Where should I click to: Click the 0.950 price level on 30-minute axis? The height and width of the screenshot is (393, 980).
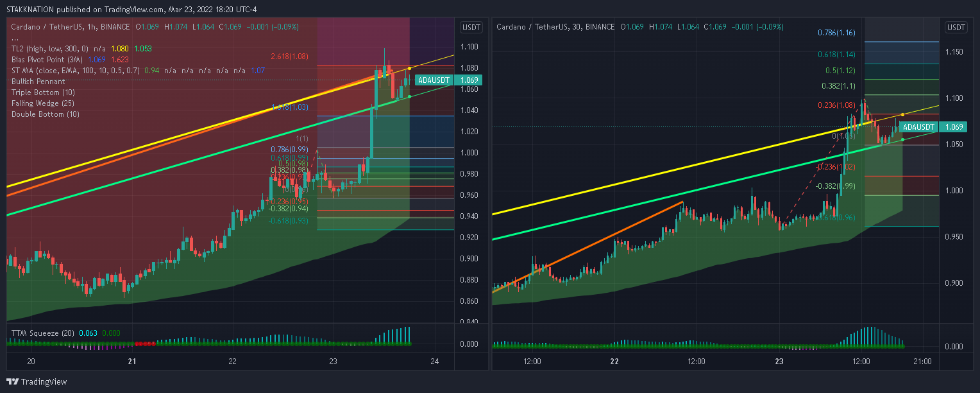(955, 237)
